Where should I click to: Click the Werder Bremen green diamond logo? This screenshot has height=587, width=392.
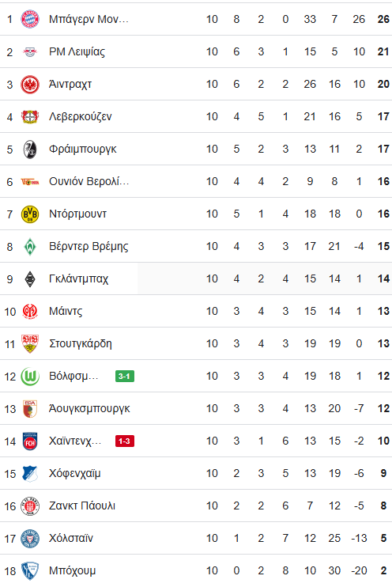pyautogui.click(x=30, y=247)
